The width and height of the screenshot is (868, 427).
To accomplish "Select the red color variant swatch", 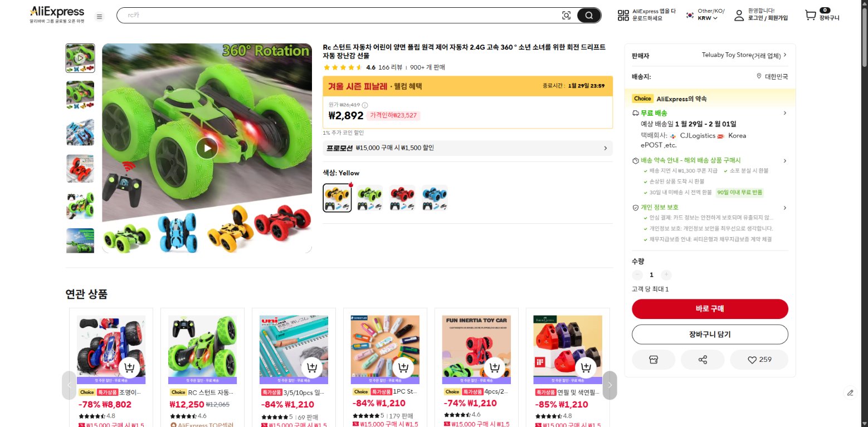I will [x=402, y=198].
